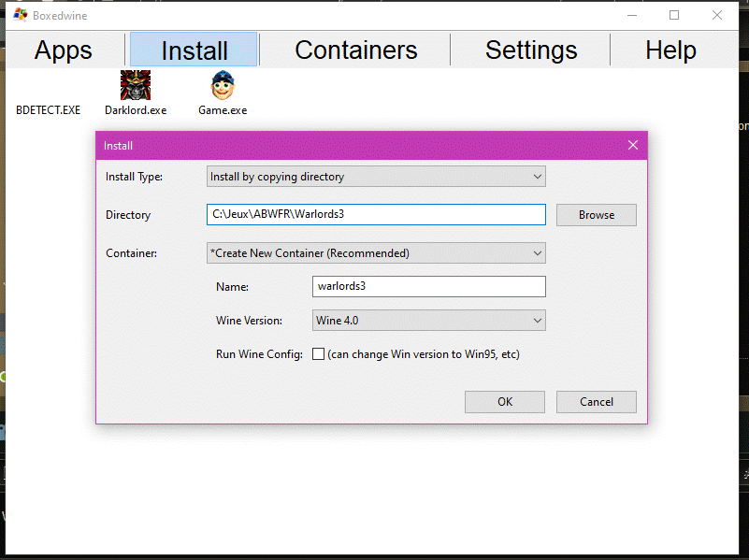This screenshot has width=749, height=560.
Task: Open the Container selection dropdown
Action: [376, 253]
